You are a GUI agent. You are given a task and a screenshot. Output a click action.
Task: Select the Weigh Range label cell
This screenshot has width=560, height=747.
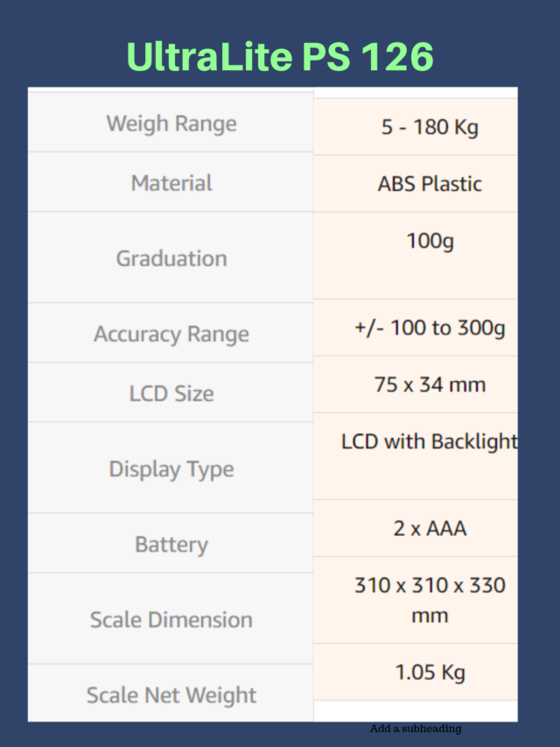coord(171,123)
